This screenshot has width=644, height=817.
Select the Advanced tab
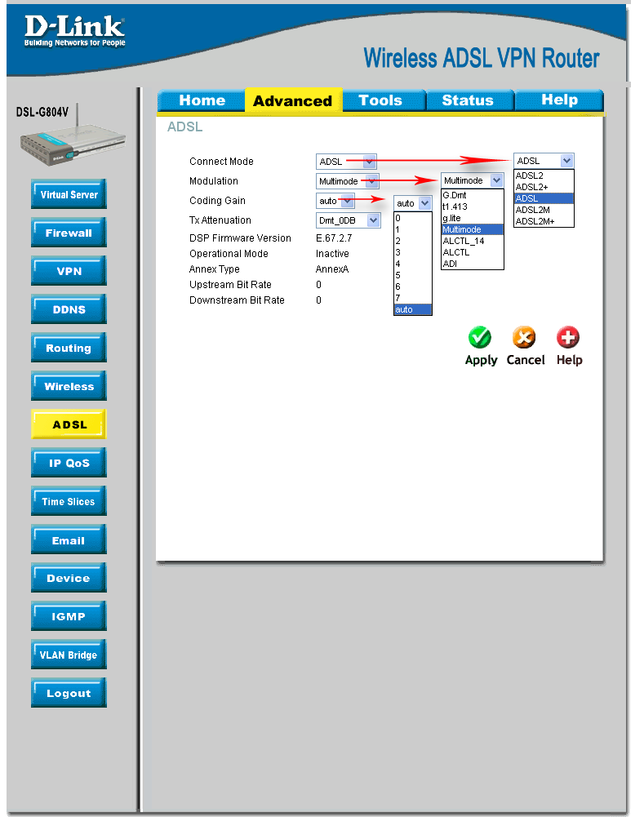click(292, 100)
